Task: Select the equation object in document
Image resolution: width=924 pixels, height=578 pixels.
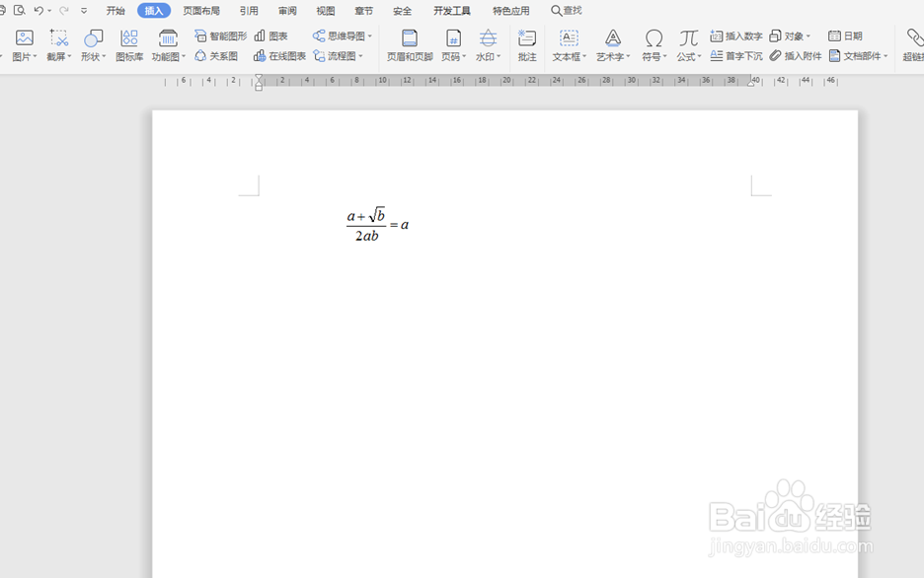Action: (377, 225)
